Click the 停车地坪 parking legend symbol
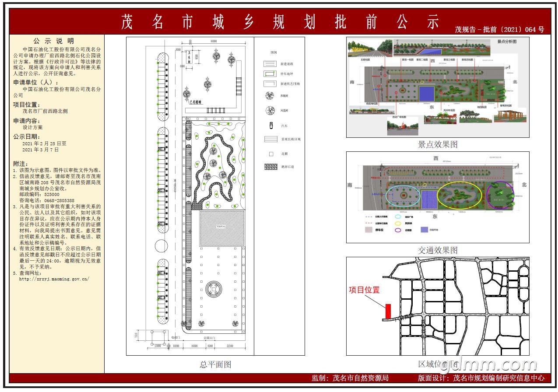 (x=270, y=73)
